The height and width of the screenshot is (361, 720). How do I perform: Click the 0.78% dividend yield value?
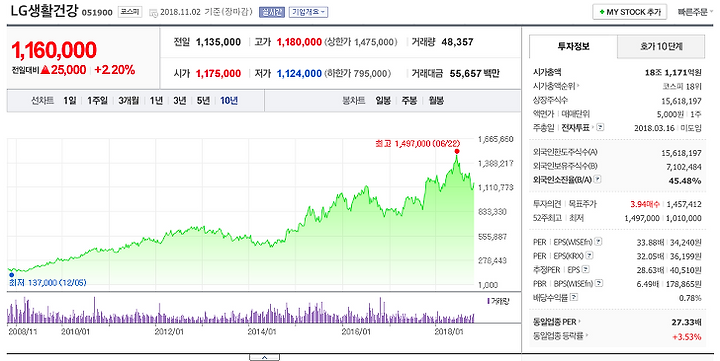(x=690, y=298)
